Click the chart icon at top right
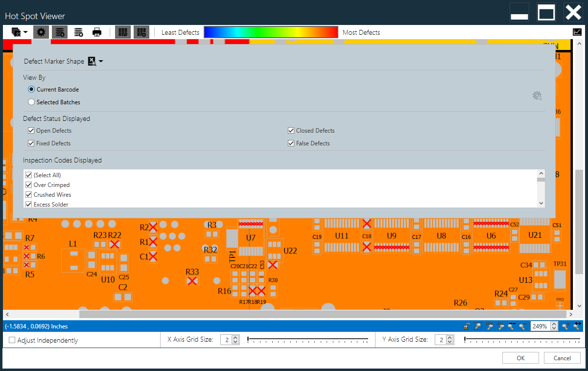Viewport: 588px width, 371px height. (578, 32)
